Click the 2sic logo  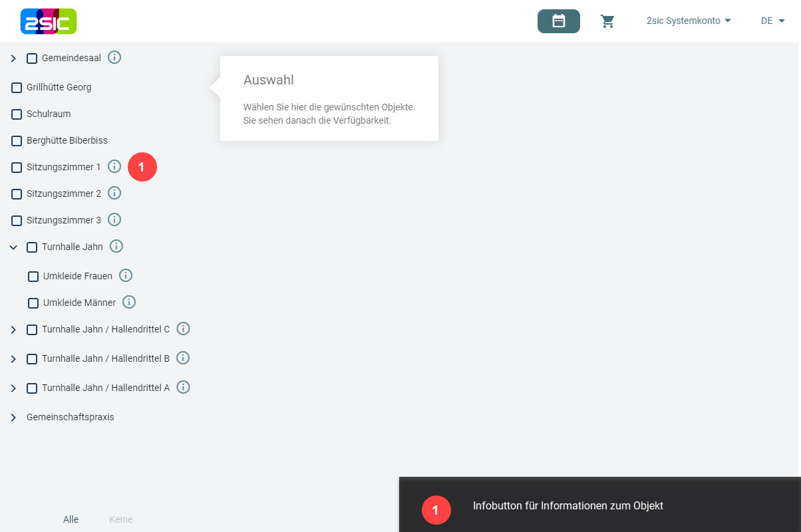tap(49, 21)
